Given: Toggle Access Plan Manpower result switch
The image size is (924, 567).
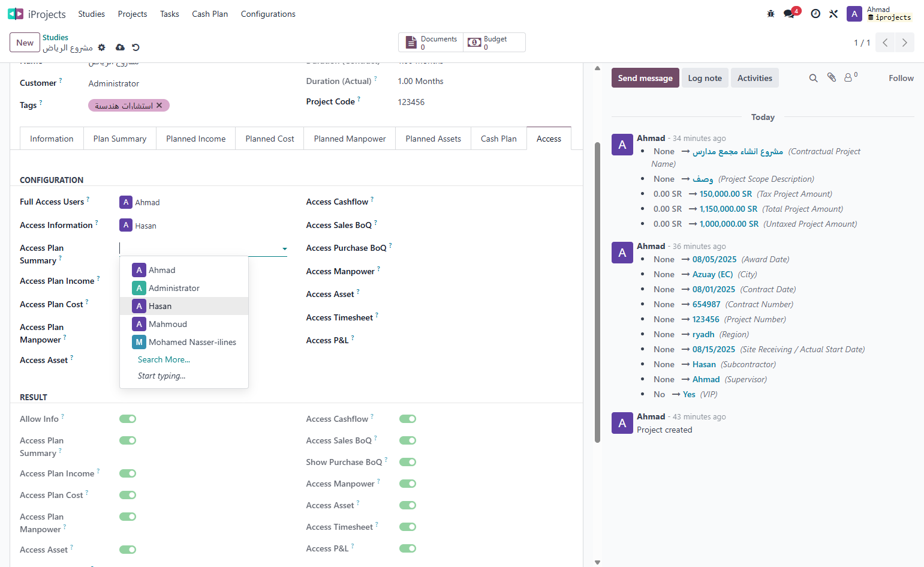Looking at the screenshot, I should click(128, 517).
